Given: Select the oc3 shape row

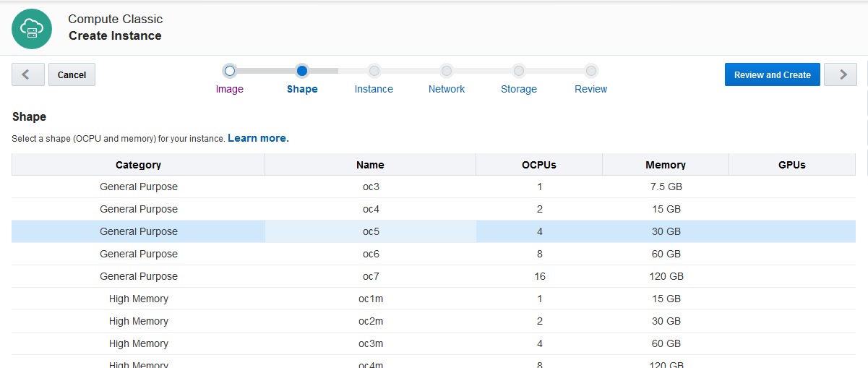Looking at the screenshot, I should [371, 187].
